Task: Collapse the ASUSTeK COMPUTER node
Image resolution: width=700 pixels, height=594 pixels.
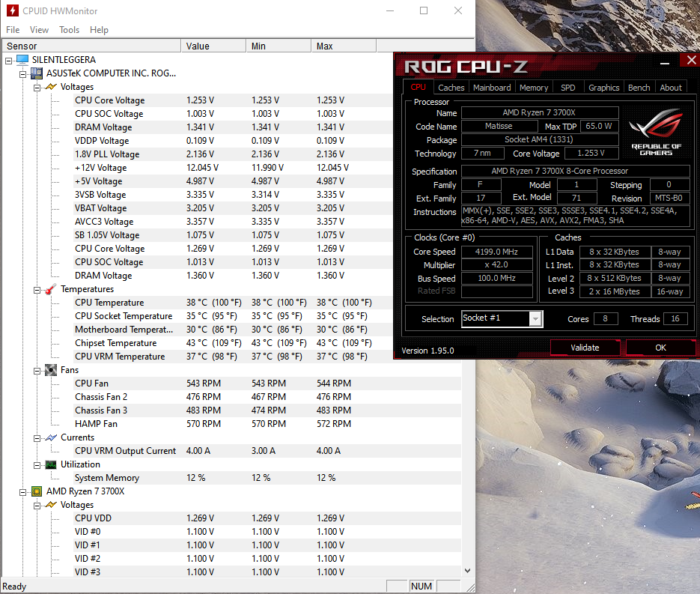Action: [x=22, y=74]
